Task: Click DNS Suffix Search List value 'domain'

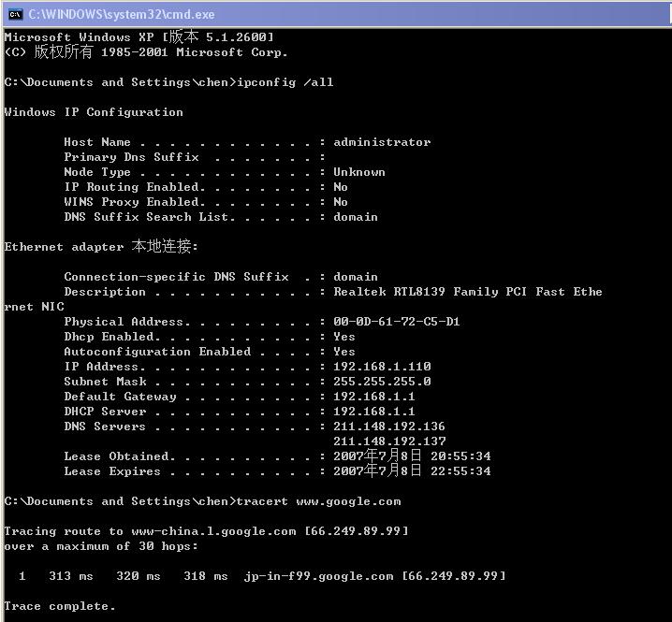Action: 356,217
